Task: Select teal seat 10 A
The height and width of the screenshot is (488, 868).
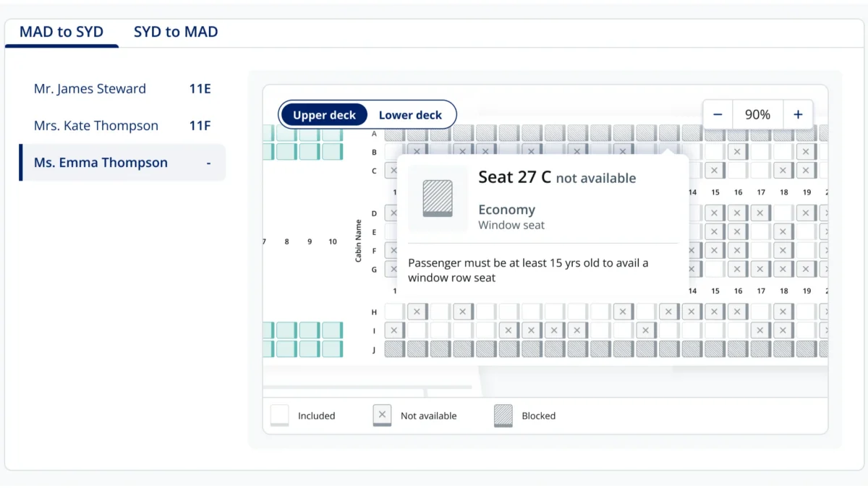Action: click(332, 133)
